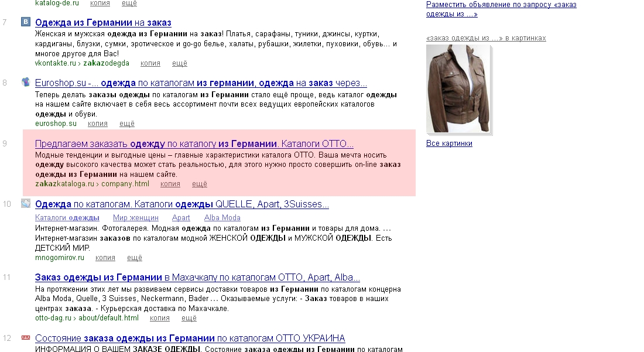Click the euroshop.su green URL
This screenshot has height=352, width=644.
pos(56,124)
